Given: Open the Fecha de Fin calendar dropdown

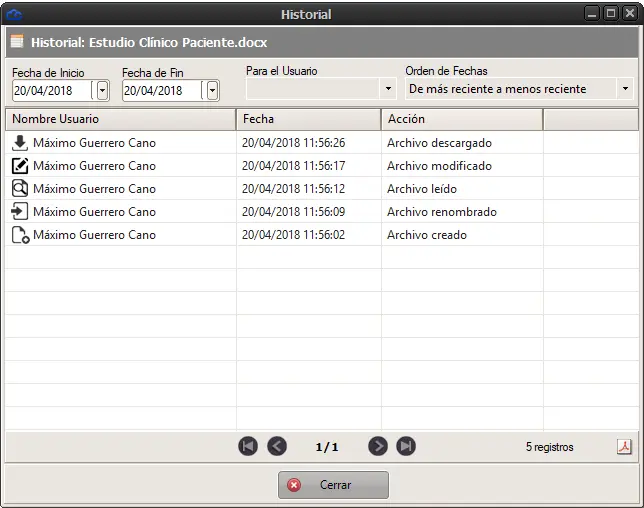Looking at the screenshot, I should [x=212, y=90].
